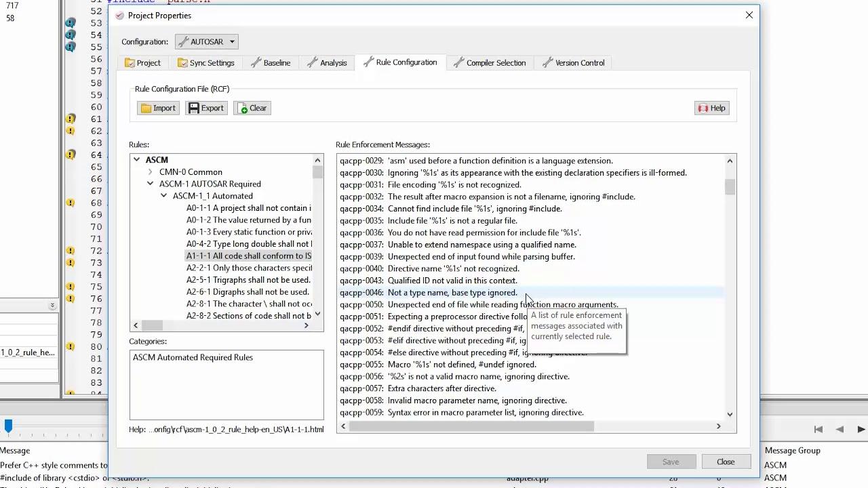The image size is (868, 488).
Task: Click the messages list scroll-down arrow
Action: click(x=730, y=414)
